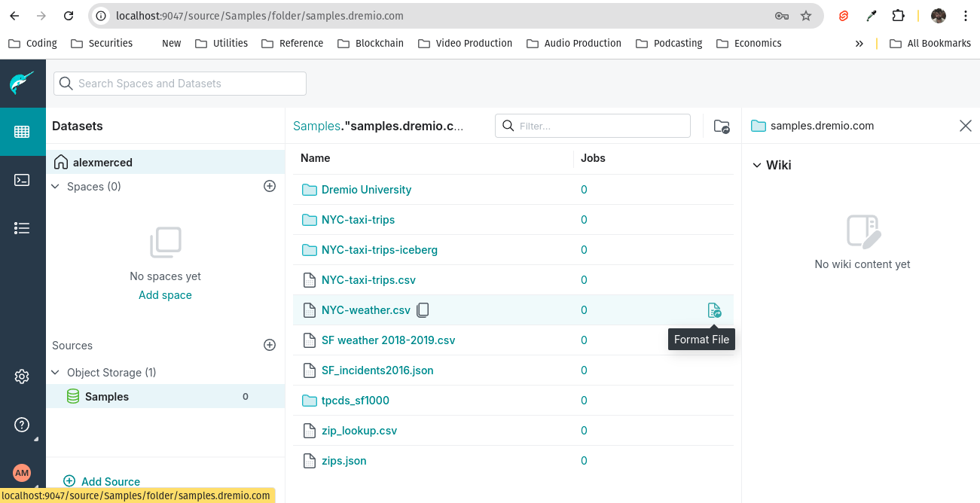Collapse the Object Storage (1) section
Viewport: 980px width, 503px height.
[x=56, y=373]
